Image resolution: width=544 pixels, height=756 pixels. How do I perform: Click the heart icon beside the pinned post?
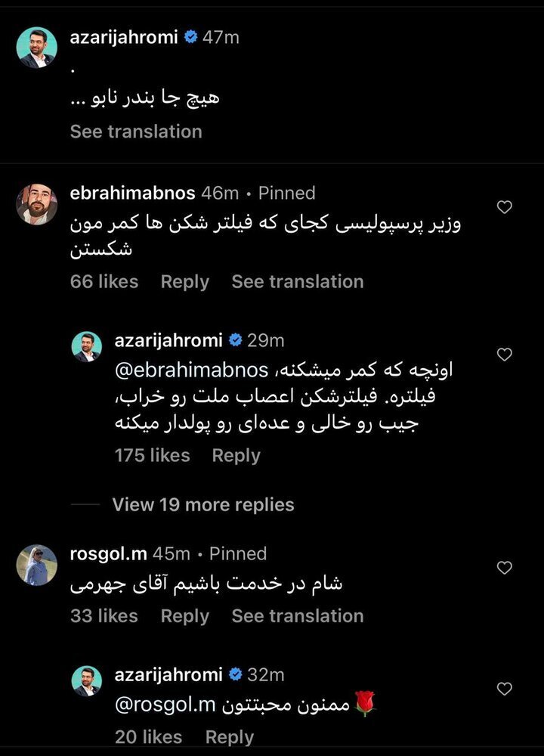tap(504, 206)
